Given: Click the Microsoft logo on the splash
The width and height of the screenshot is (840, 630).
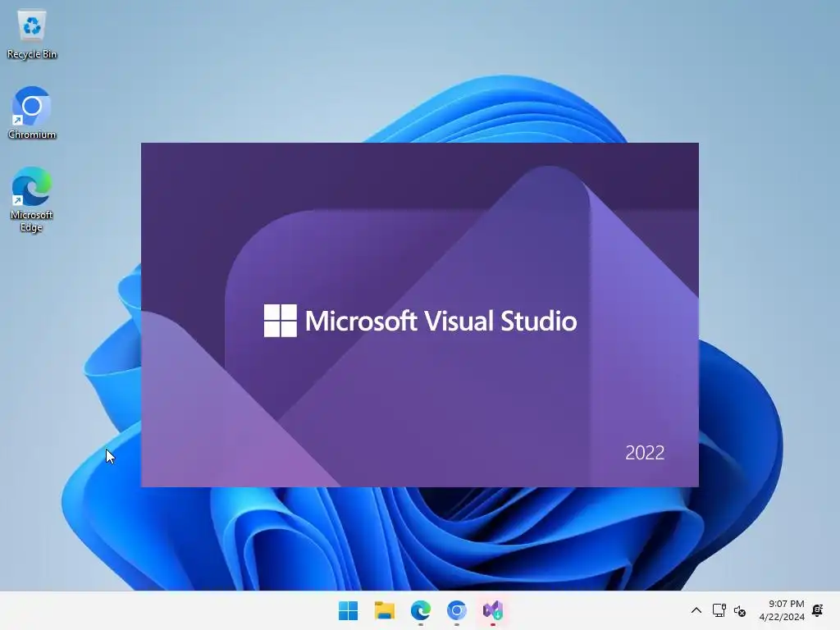Looking at the screenshot, I should pos(281,321).
